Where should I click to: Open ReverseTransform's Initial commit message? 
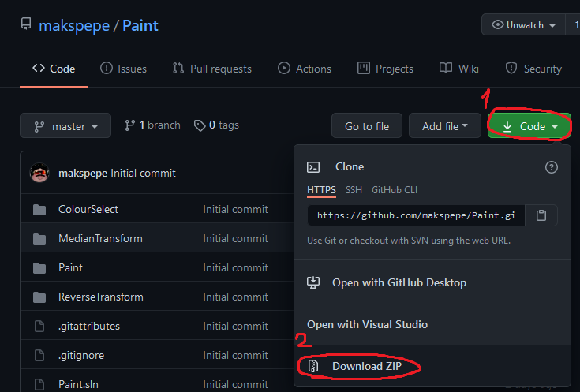pos(235,297)
